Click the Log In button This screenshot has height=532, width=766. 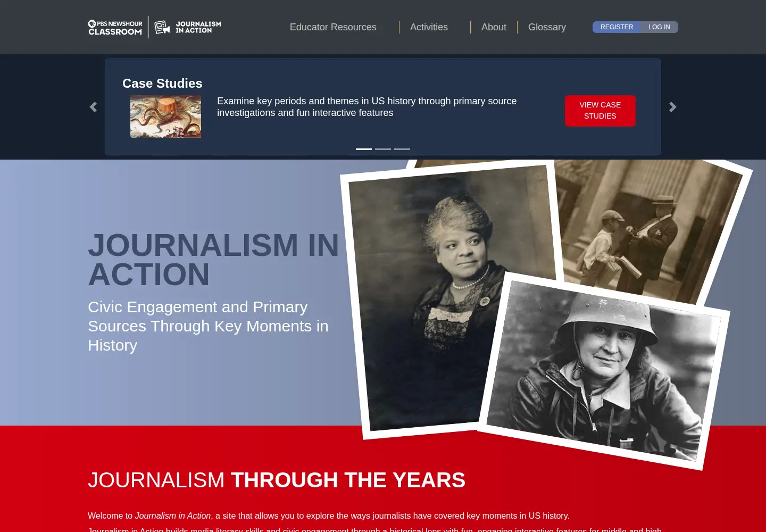[x=659, y=27]
